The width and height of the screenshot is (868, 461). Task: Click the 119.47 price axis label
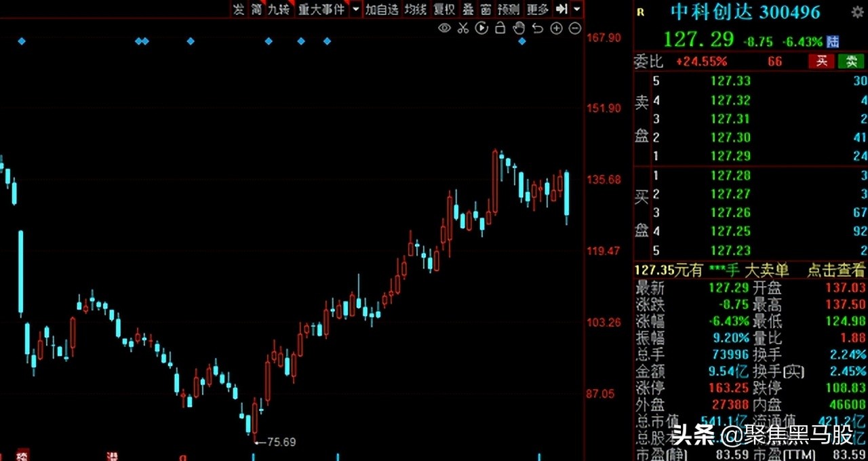coord(604,251)
